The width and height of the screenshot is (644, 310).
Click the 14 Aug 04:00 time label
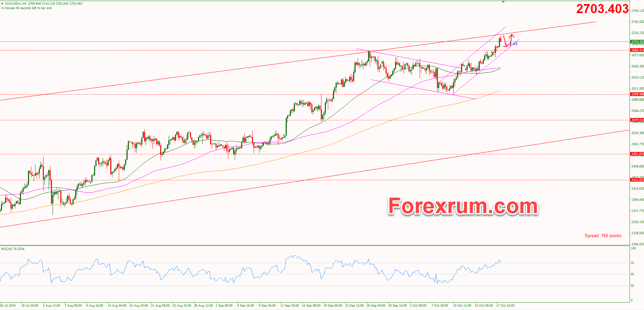pos(117,306)
